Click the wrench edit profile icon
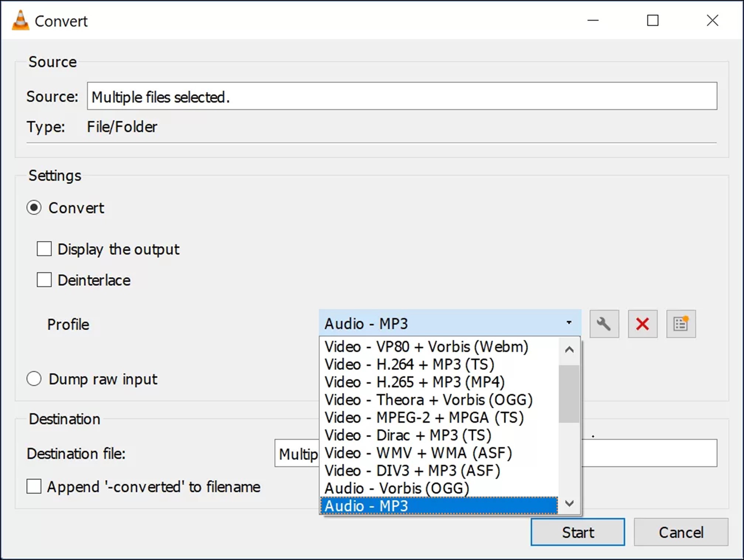This screenshot has width=744, height=560. (x=604, y=324)
